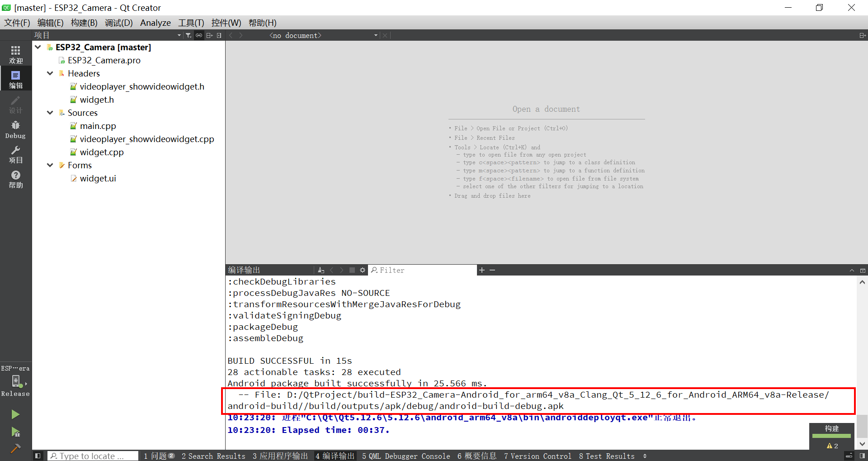
Task: Click the Build hammer icon
Action: tap(15, 448)
